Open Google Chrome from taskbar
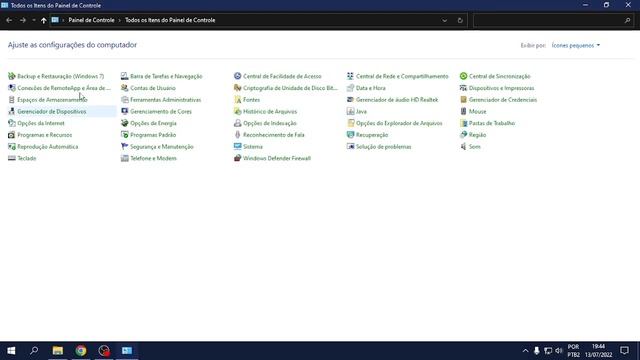This screenshot has width=640, height=360. 81,351
